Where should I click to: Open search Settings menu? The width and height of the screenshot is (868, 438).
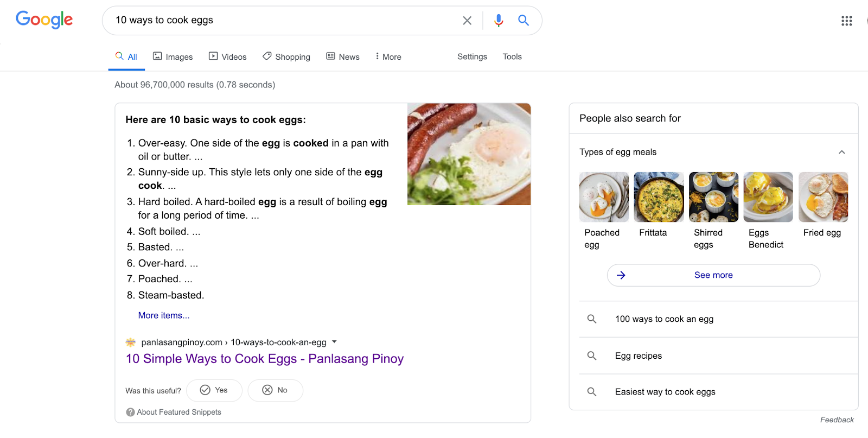(472, 56)
